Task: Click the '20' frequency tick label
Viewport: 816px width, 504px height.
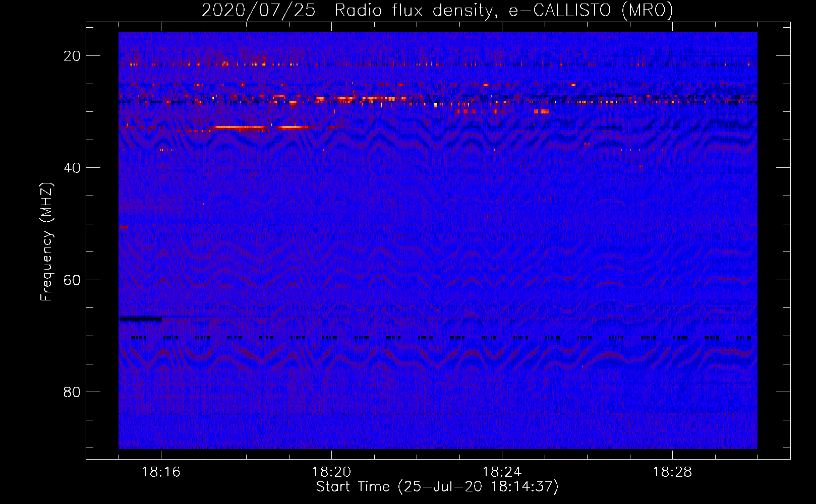Action: click(72, 56)
